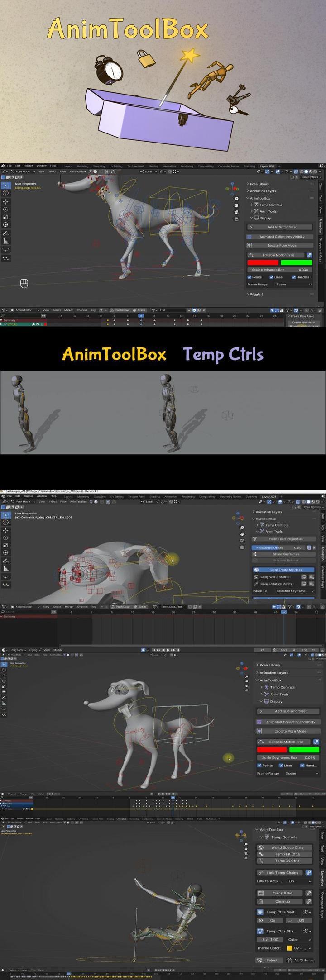Click the Filter Tools Properties button
326x980 pixels.
click(x=283, y=539)
